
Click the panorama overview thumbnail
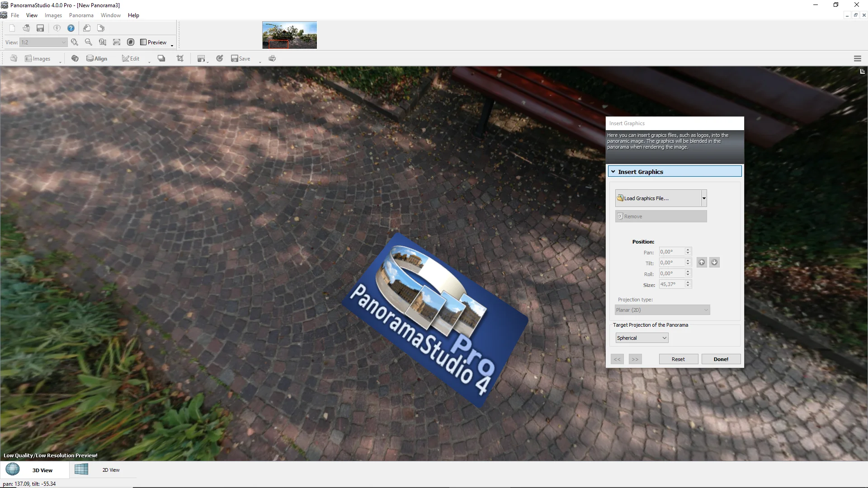tap(289, 35)
